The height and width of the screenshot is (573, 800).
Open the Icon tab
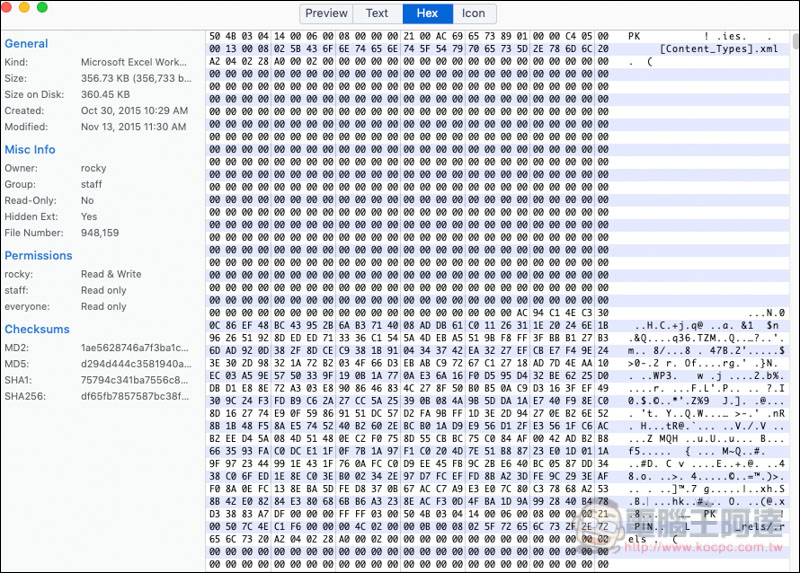[x=474, y=13]
